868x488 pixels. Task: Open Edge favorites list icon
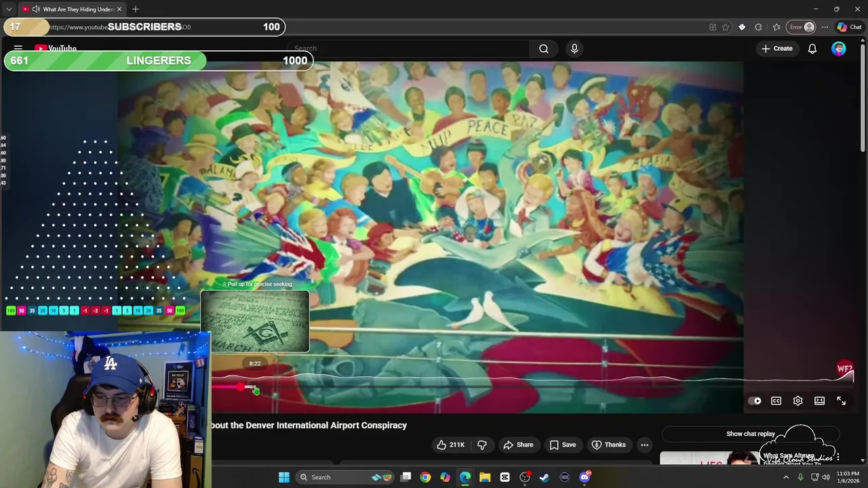coord(776,27)
